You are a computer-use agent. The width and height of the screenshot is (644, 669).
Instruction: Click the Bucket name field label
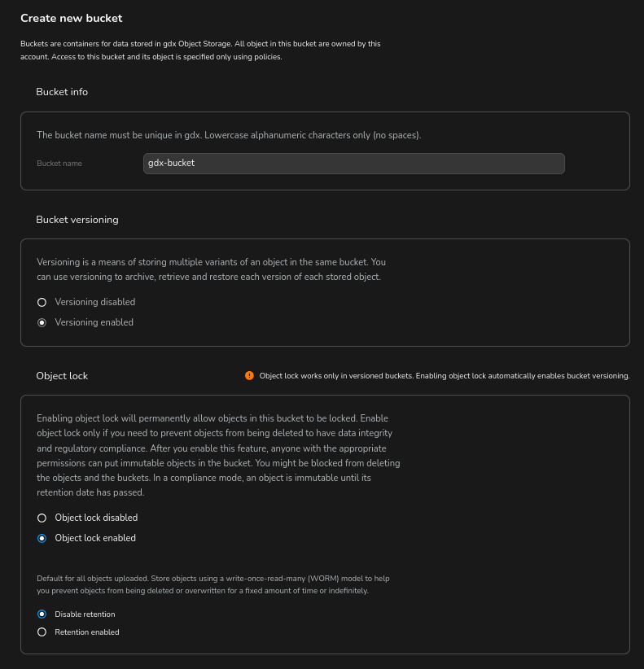59,164
